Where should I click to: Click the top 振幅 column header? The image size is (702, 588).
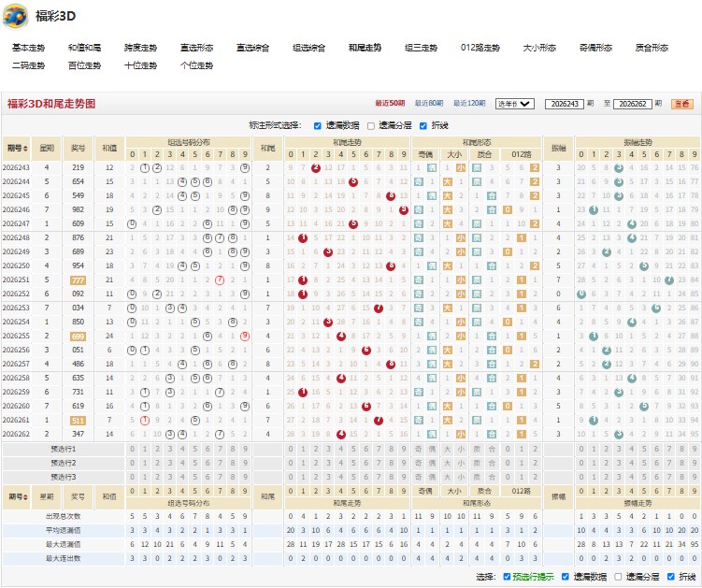(x=558, y=148)
